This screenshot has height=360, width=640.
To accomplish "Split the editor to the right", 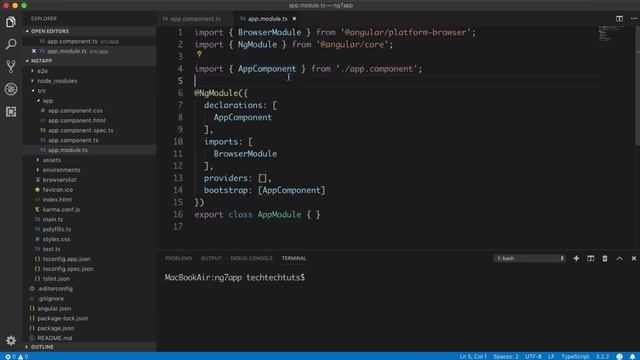I will coord(619,19).
